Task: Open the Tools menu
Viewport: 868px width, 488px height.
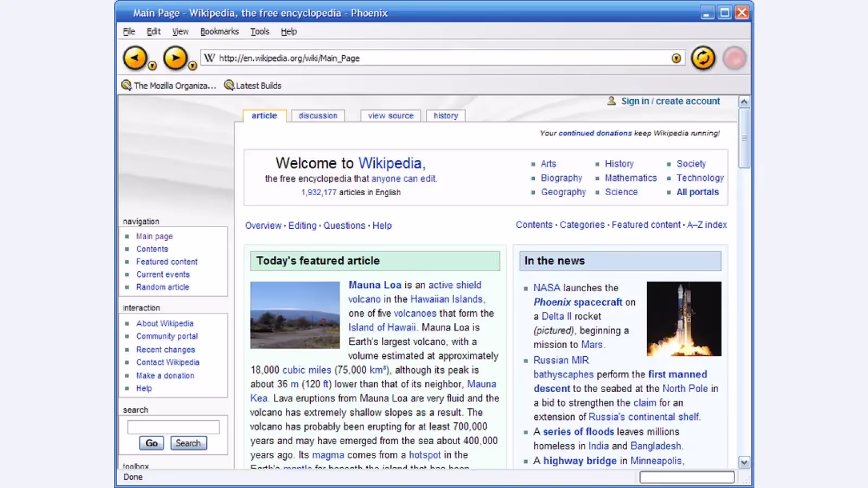Action: coord(259,31)
